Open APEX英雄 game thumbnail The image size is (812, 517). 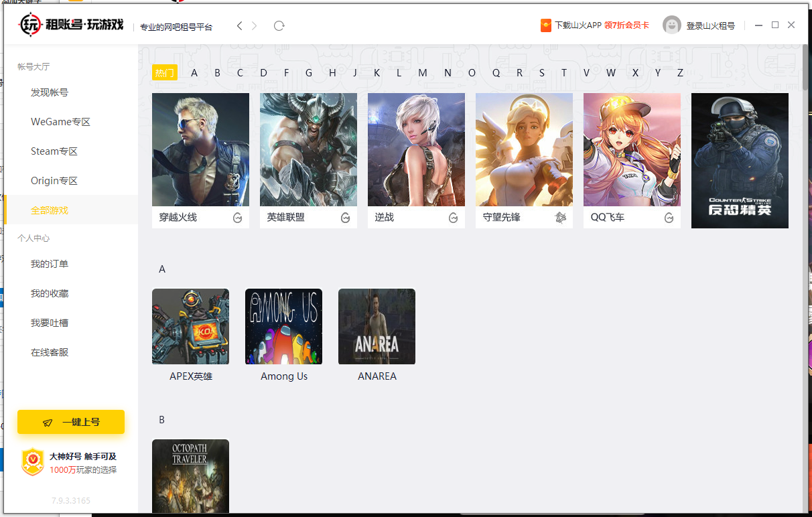coord(190,327)
